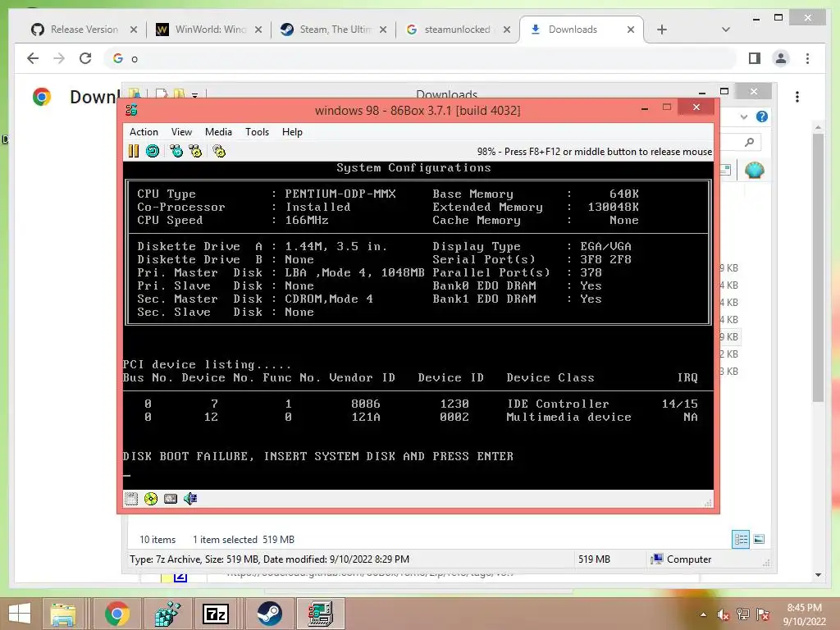
Task: Click the muted volume tray icon
Action: point(724,614)
